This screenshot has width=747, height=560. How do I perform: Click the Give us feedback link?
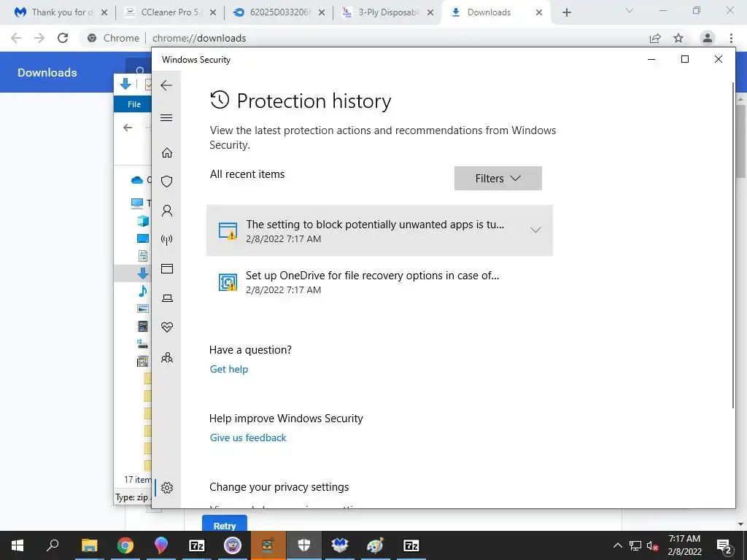coord(248,437)
